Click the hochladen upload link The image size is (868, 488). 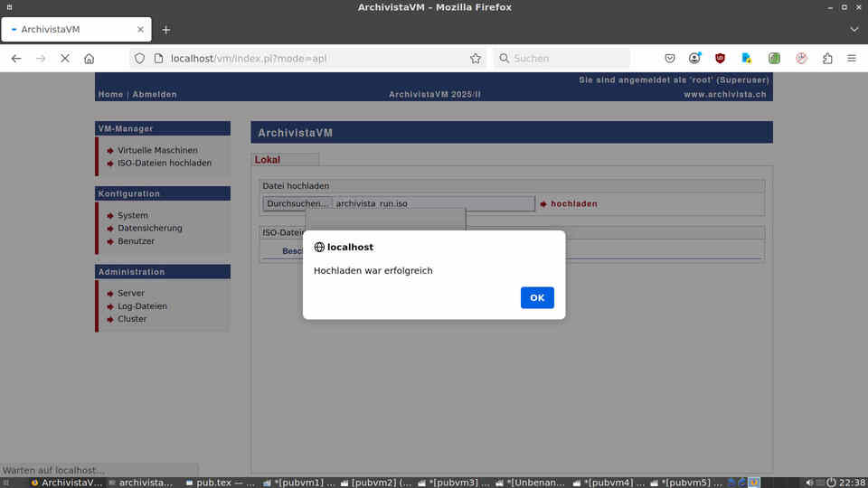click(574, 203)
